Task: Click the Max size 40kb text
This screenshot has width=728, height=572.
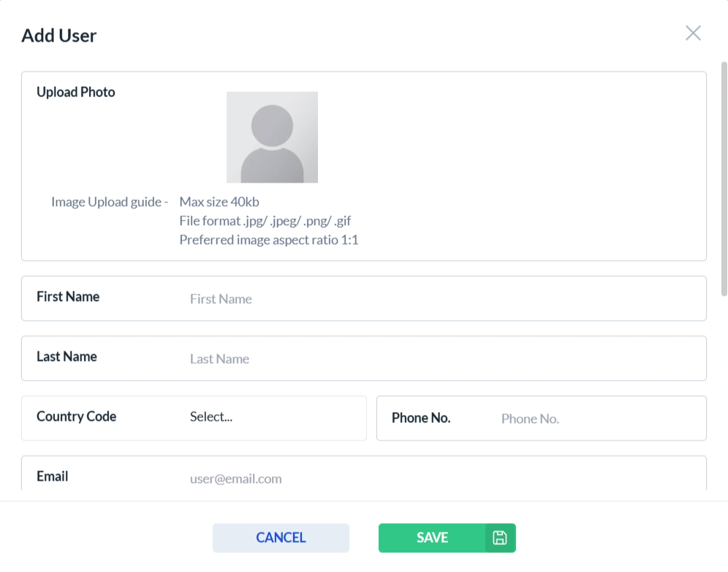Action: pos(219,202)
